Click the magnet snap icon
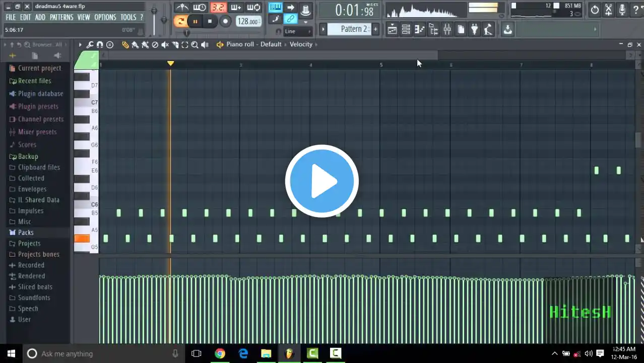The height and width of the screenshot is (363, 644). click(100, 45)
